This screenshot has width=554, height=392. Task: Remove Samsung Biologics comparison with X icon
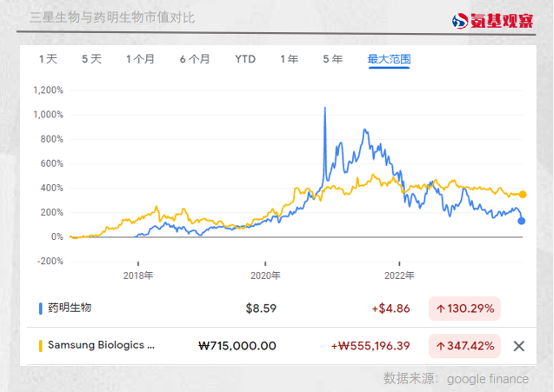(519, 346)
